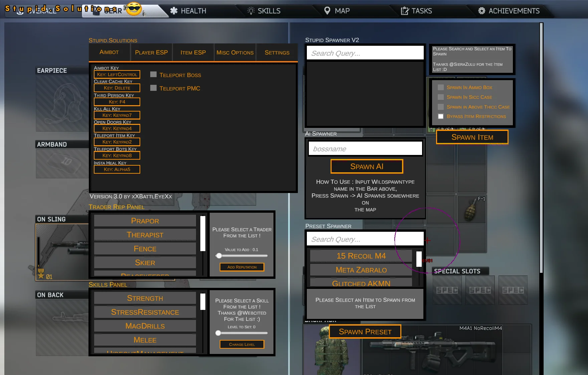
Task: Click the Spawn AI button
Action: [367, 166]
